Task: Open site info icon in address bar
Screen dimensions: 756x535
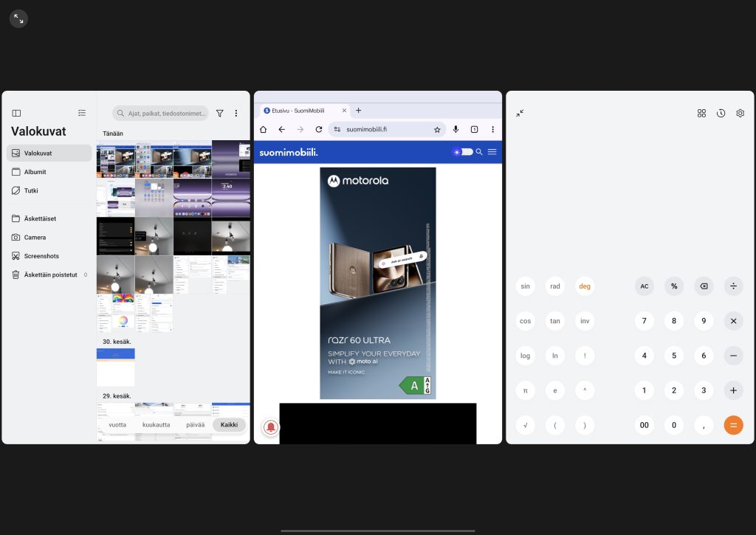Action: pos(337,130)
